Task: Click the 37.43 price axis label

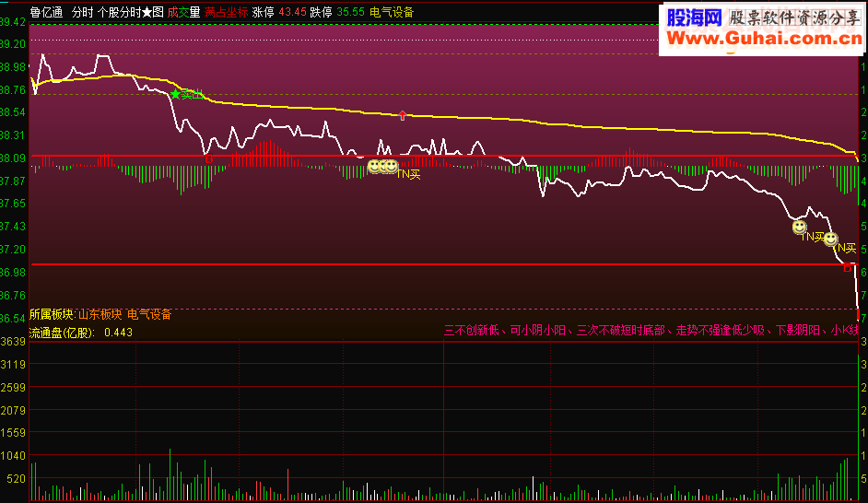Action: [x=13, y=227]
